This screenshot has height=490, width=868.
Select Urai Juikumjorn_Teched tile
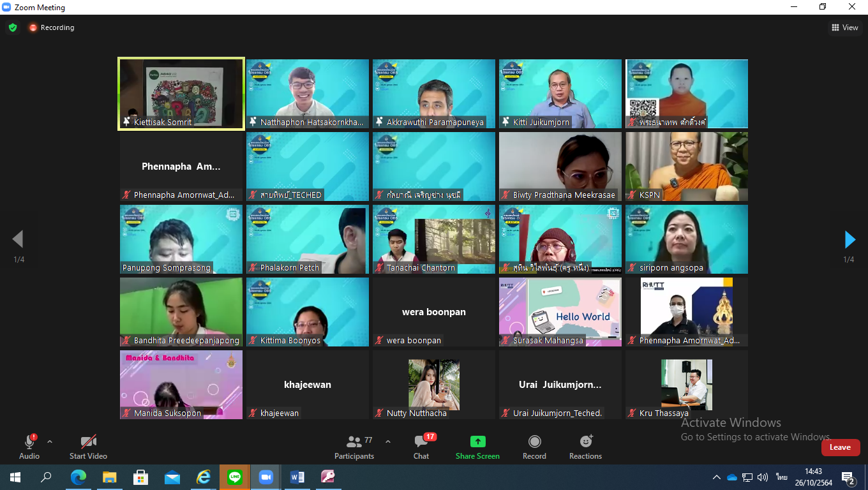(x=560, y=385)
